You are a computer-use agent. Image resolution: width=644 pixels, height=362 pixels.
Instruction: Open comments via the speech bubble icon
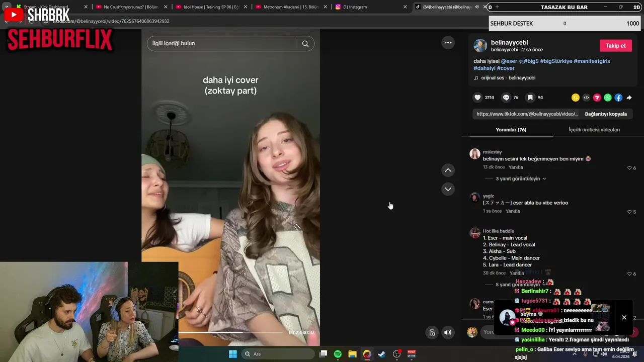click(x=506, y=98)
